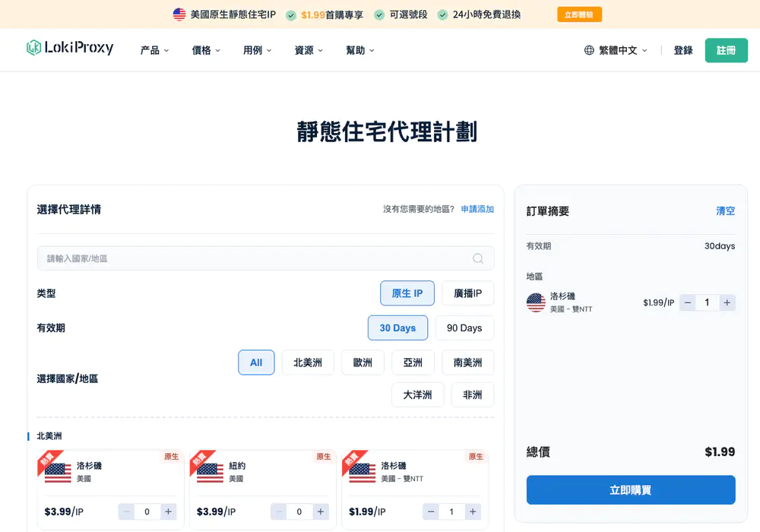Click quantity field on 紐約 card
Viewport: 760px width, 532px height.
[x=299, y=511]
